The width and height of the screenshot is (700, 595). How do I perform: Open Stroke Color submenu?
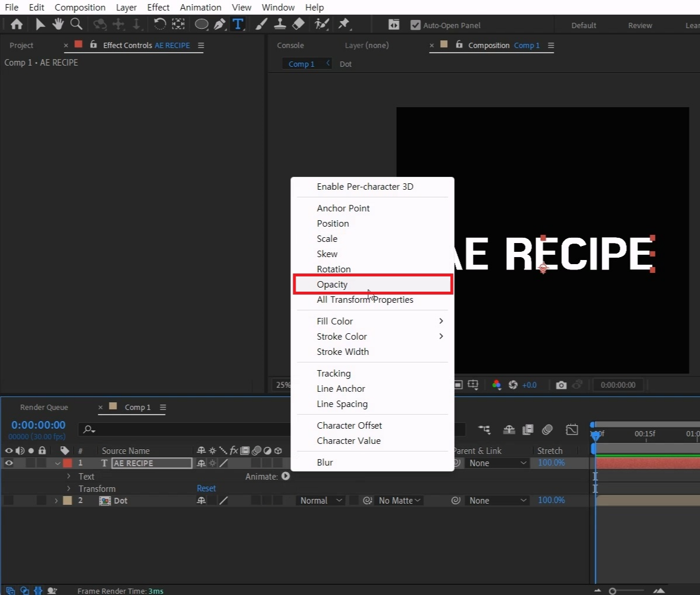click(372, 336)
